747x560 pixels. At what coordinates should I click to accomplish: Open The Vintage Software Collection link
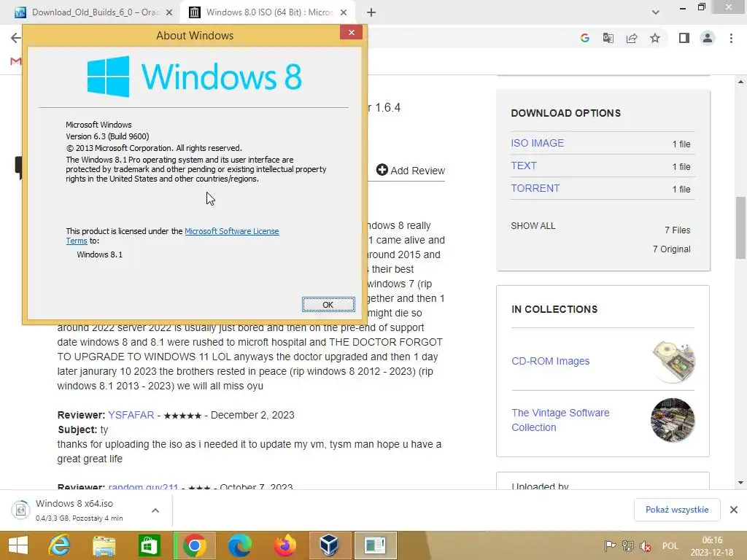coord(560,420)
